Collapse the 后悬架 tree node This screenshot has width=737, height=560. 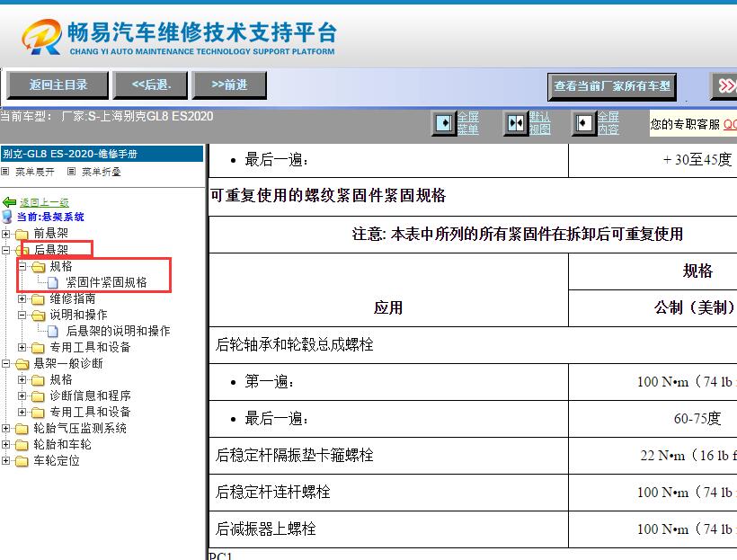click(x=5, y=250)
